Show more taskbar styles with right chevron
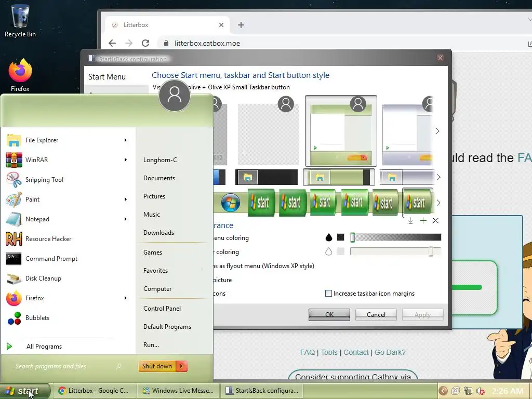This screenshot has width=532, height=399. 438,177
